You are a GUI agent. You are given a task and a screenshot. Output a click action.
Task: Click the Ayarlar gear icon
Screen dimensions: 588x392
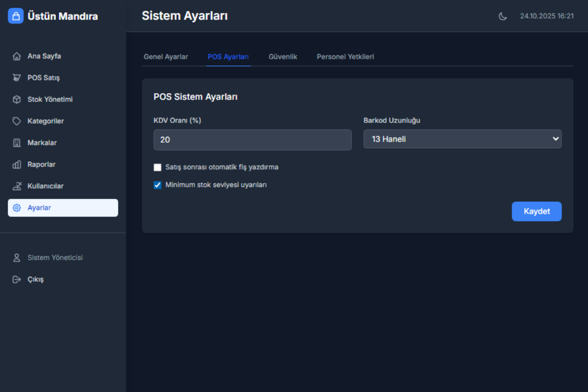click(16, 207)
